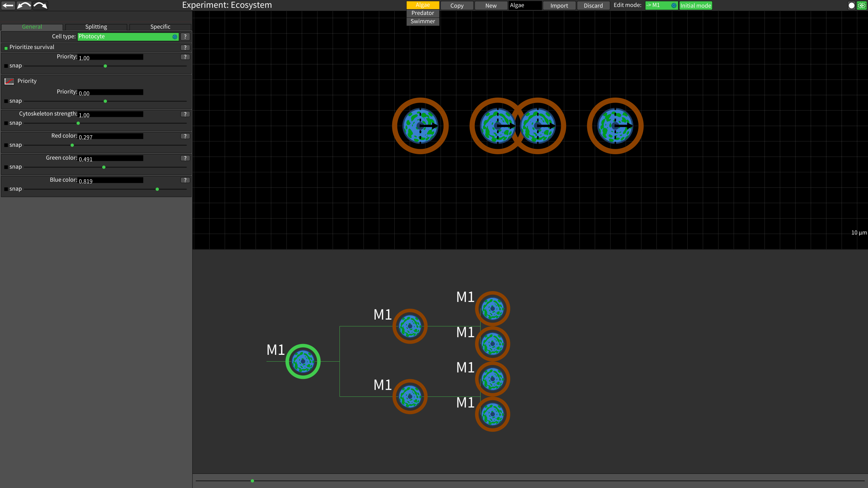Toggle the green split-cell grid icon
This screenshot has width=868, height=488.
(862, 5)
